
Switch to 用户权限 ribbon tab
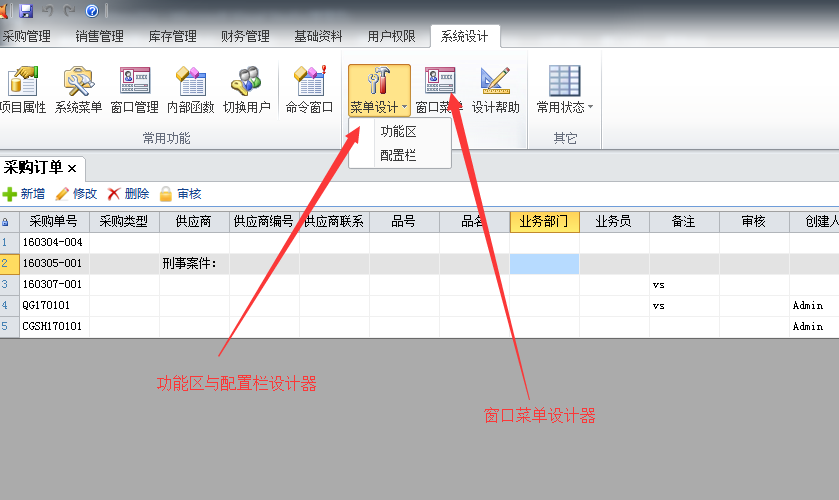coord(391,36)
